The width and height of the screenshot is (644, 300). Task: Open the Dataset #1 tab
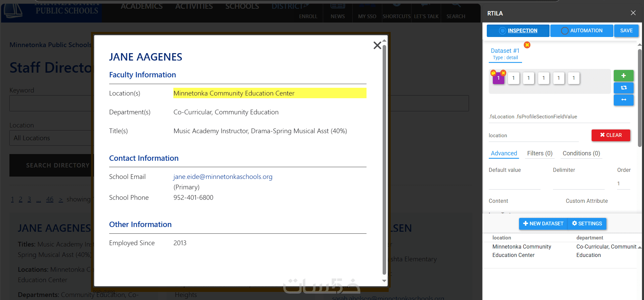tap(505, 53)
